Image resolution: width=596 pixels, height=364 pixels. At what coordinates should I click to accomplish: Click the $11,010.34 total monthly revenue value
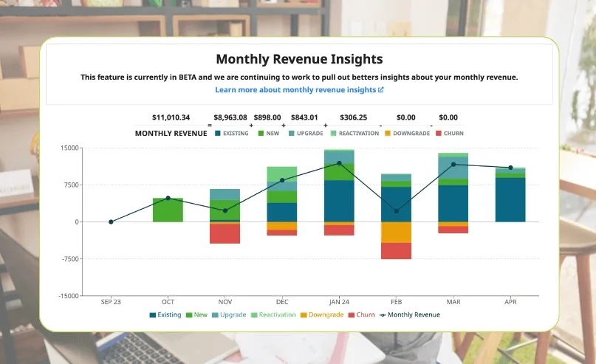171,117
